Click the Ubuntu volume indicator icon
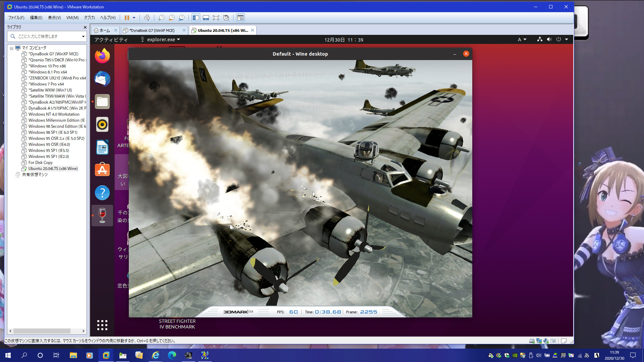Screen dimensions: 644x362 click(x=549, y=40)
